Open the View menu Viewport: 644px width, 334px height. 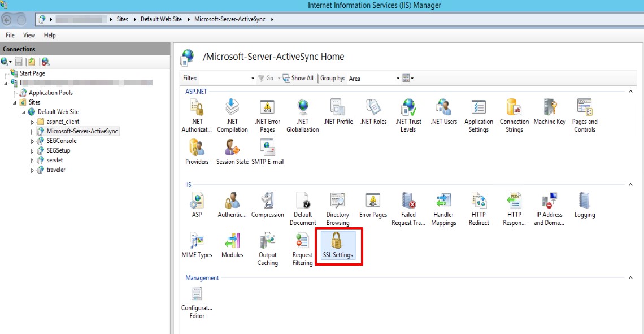pyautogui.click(x=29, y=35)
